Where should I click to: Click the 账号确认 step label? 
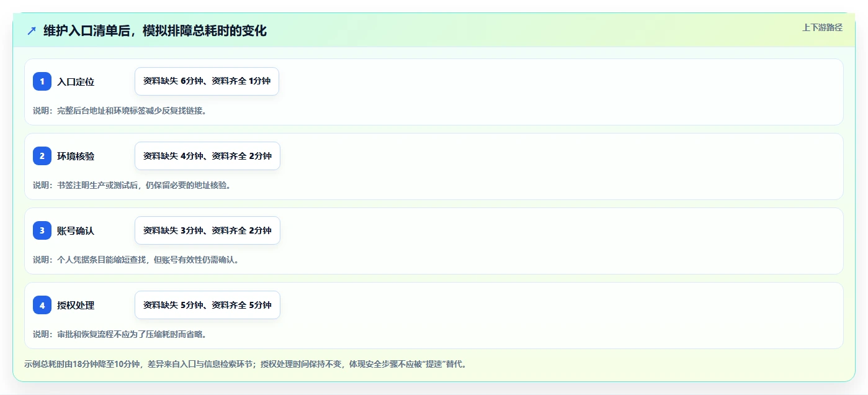coord(76,230)
